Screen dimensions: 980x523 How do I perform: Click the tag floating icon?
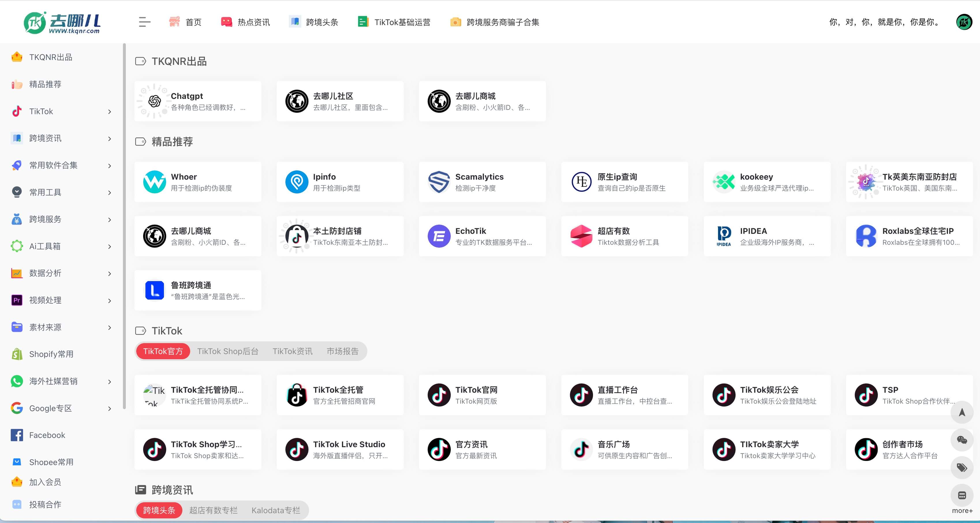[962, 468]
